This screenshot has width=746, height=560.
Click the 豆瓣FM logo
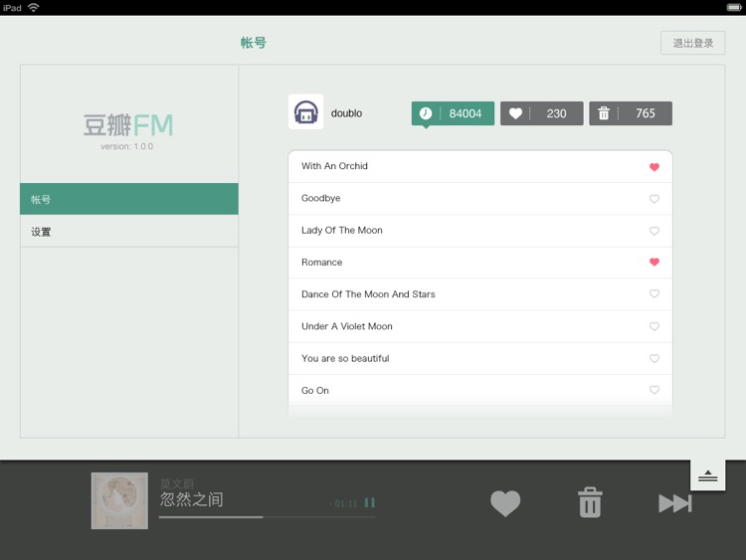tap(128, 125)
